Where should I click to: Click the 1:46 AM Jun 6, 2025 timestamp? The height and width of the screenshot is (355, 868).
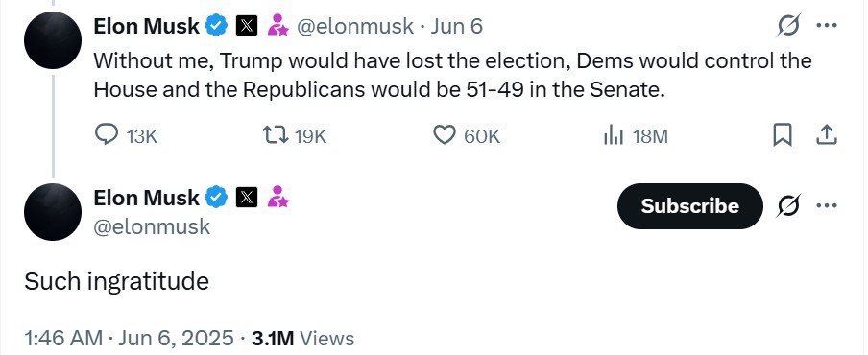(x=129, y=338)
